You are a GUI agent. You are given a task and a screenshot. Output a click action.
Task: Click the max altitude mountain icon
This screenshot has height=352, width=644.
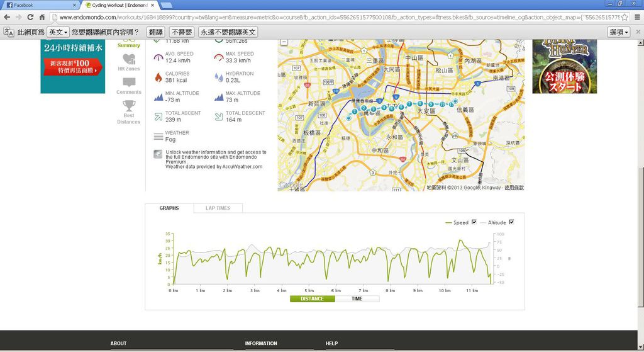pyautogui.click(x=219, y=97)
